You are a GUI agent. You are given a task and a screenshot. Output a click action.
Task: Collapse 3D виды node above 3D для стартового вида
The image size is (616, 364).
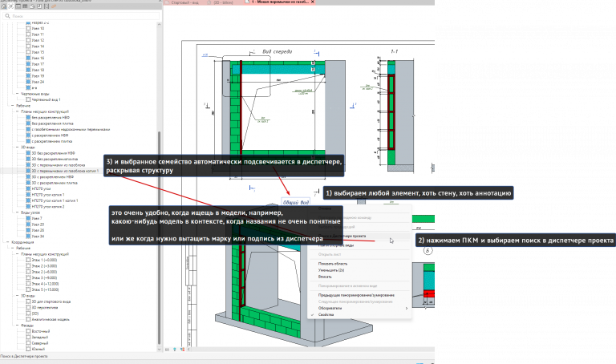18,296
